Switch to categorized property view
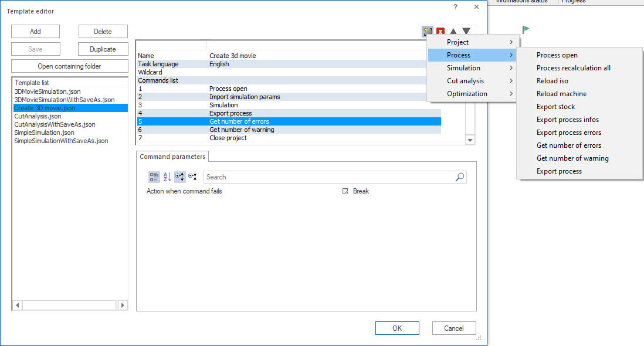The image size is (644, 346). click(154, 177)
